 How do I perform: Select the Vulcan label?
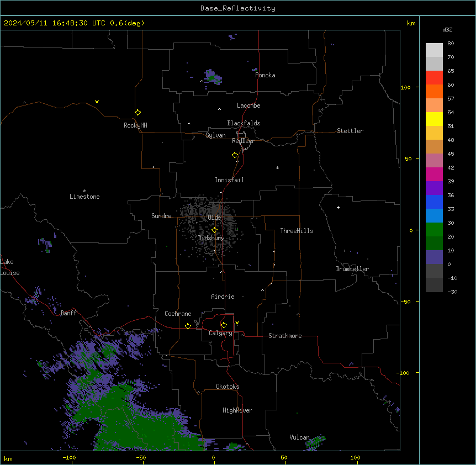[x=300, y=437]
